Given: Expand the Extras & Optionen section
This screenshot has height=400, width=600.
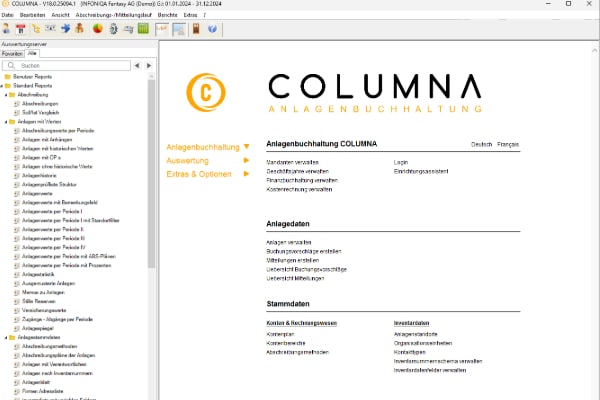Looking at the screenshot, I should 246,174.
